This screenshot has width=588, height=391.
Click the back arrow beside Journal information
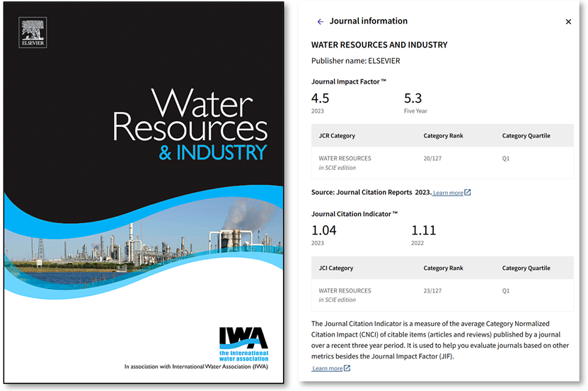click(320, 22)
